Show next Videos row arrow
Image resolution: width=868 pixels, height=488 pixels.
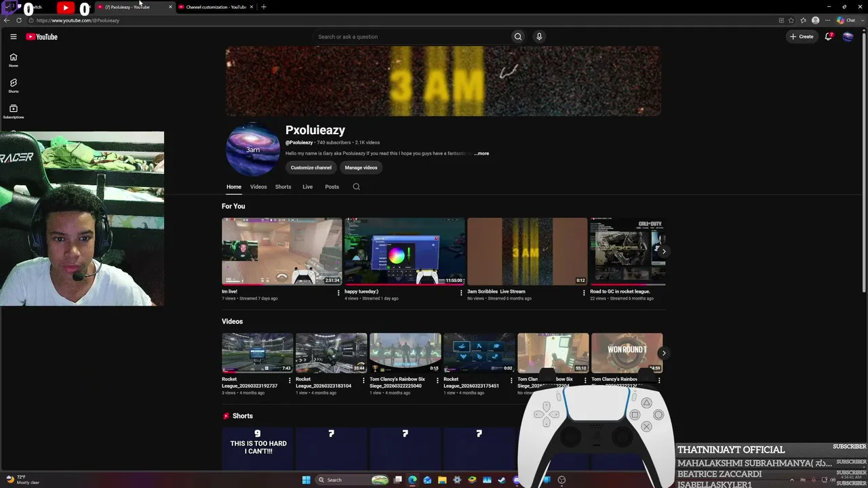point(663,353)
